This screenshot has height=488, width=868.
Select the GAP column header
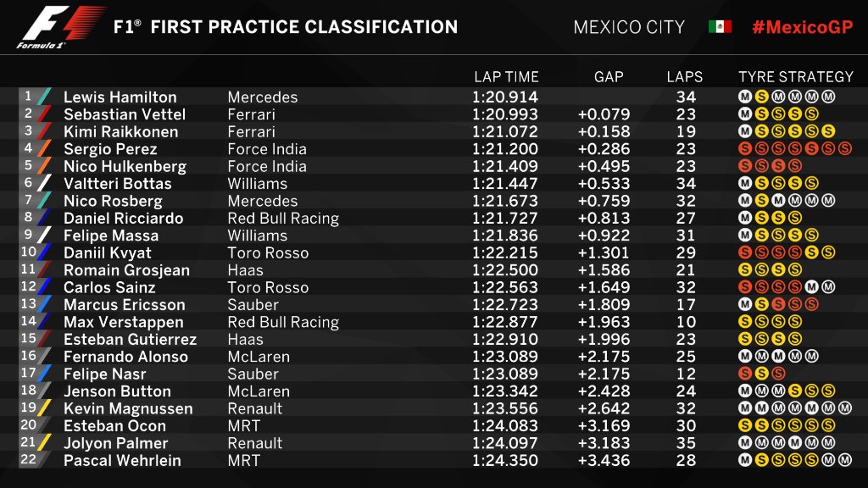click(x=609, y=76)
